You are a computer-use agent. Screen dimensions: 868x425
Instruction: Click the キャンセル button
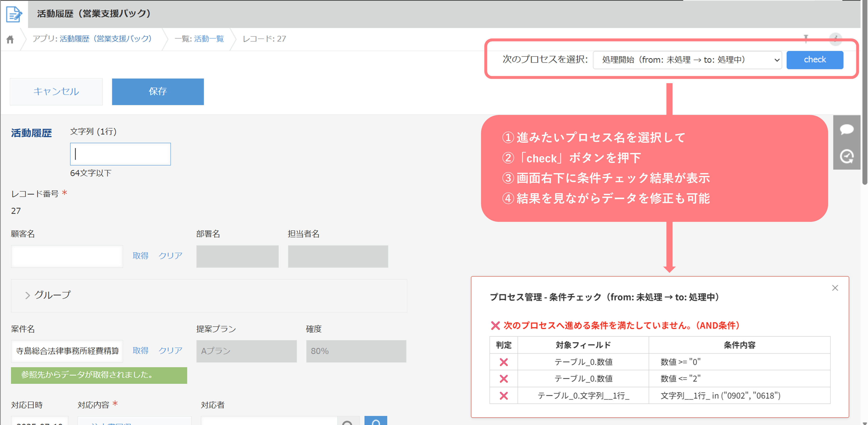tap(56, 91)
